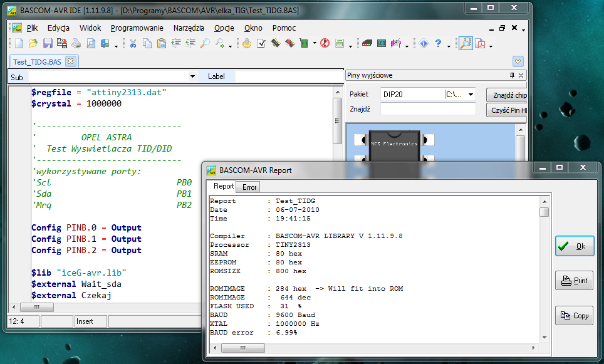604x364 pixels.
Task: Toggle the highlighted pinout viewer icon
Action: coord(465,44)
